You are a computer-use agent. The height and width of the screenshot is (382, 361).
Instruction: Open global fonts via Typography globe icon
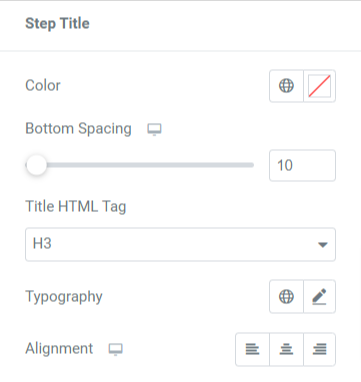click(286, 296)
